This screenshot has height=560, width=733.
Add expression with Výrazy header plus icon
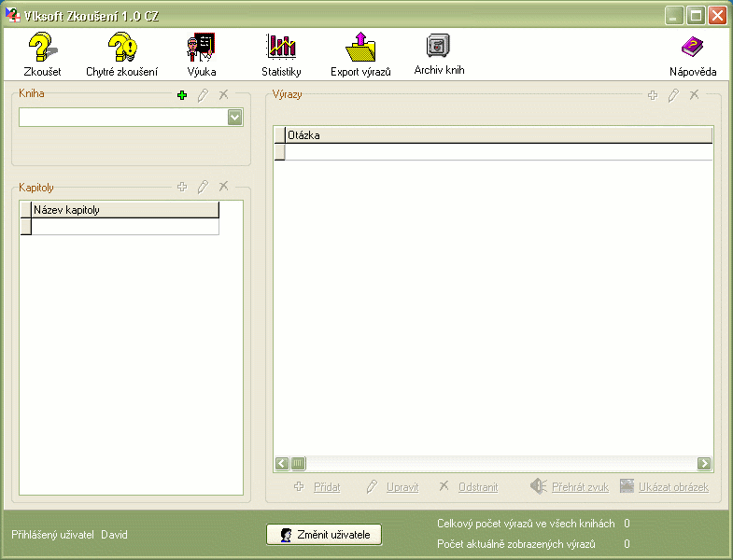[x=653, y=95]
